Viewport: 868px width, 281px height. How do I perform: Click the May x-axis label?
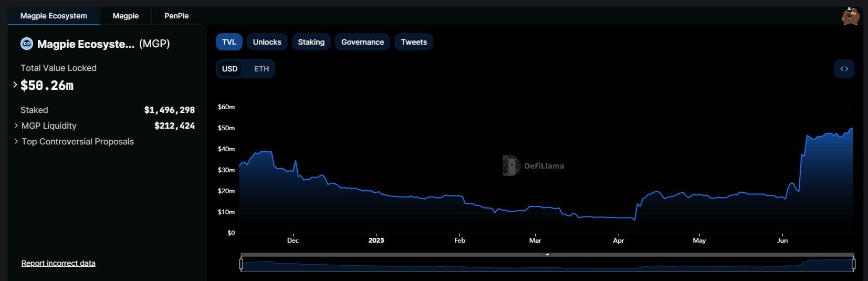click(699, 240)
